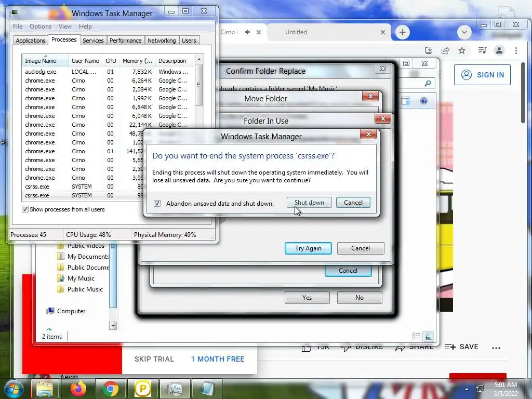532x399 pixels.
Task: Switch to the Services tab
Action: tap(93, 41)
